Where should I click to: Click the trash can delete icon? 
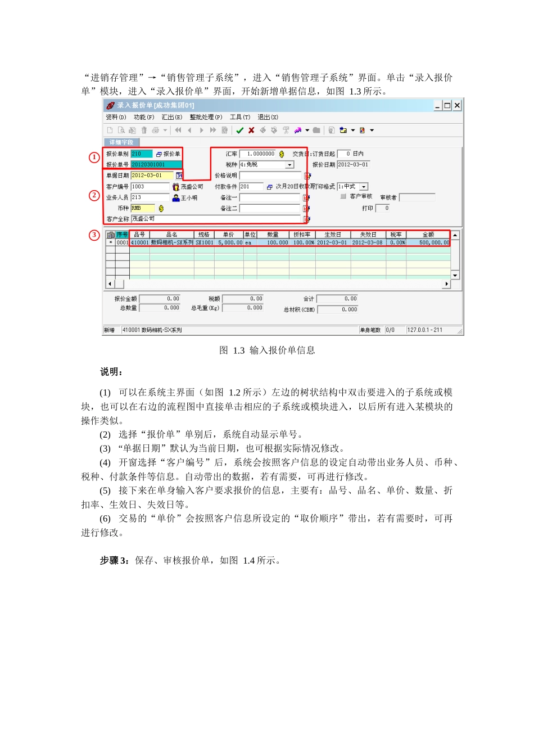click(144, 130)
